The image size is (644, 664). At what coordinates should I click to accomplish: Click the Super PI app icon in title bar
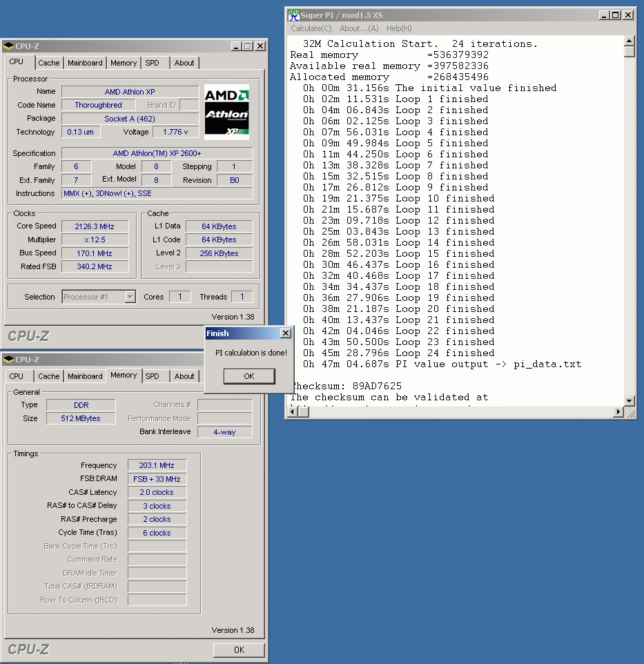coord(293,14)
